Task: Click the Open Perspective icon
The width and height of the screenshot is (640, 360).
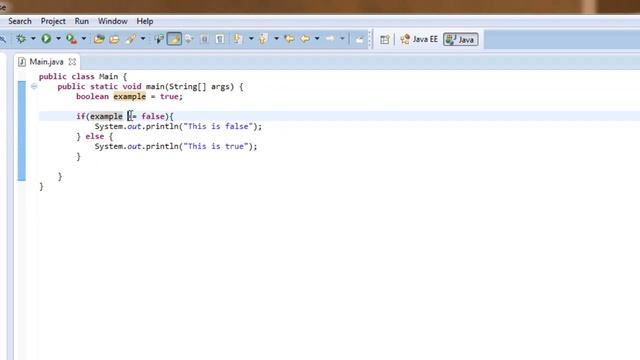Action: click(x=384, y=40)
